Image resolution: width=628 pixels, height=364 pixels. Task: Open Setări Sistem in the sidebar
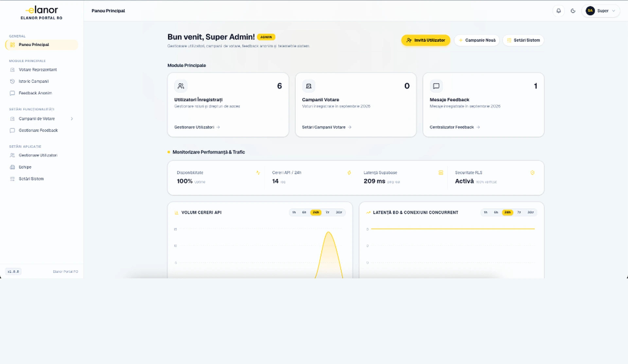tap(42, 179)
